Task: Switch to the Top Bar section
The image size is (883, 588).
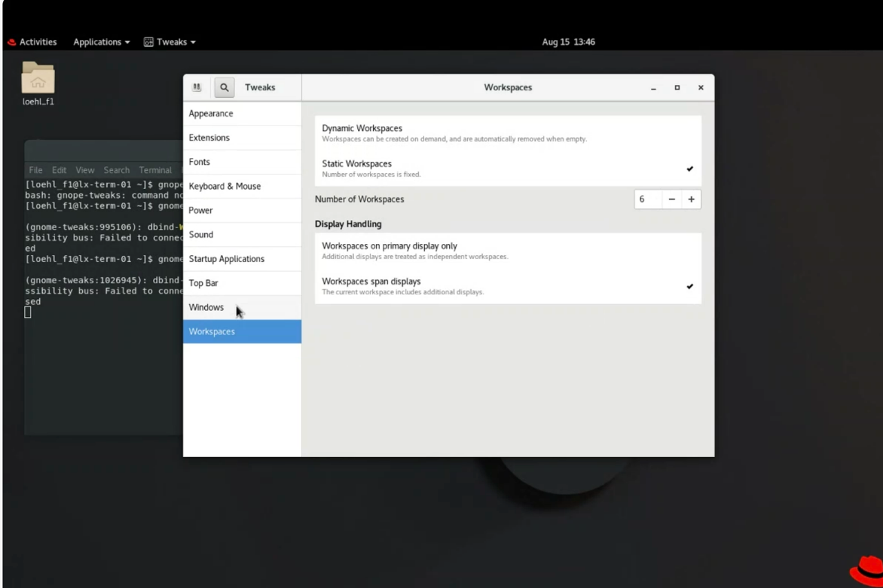Action: pyautogui.click(x=242, y=283)
